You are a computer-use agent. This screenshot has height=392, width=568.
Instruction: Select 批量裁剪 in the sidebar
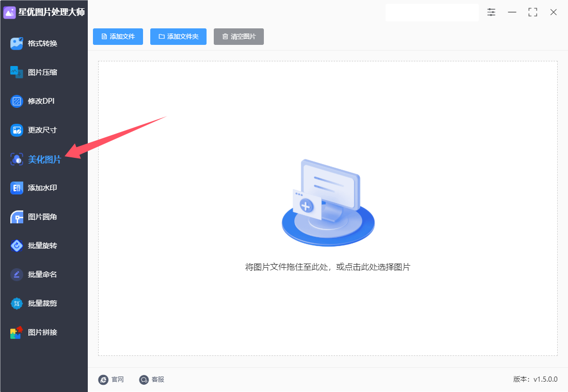pos(42,303)
